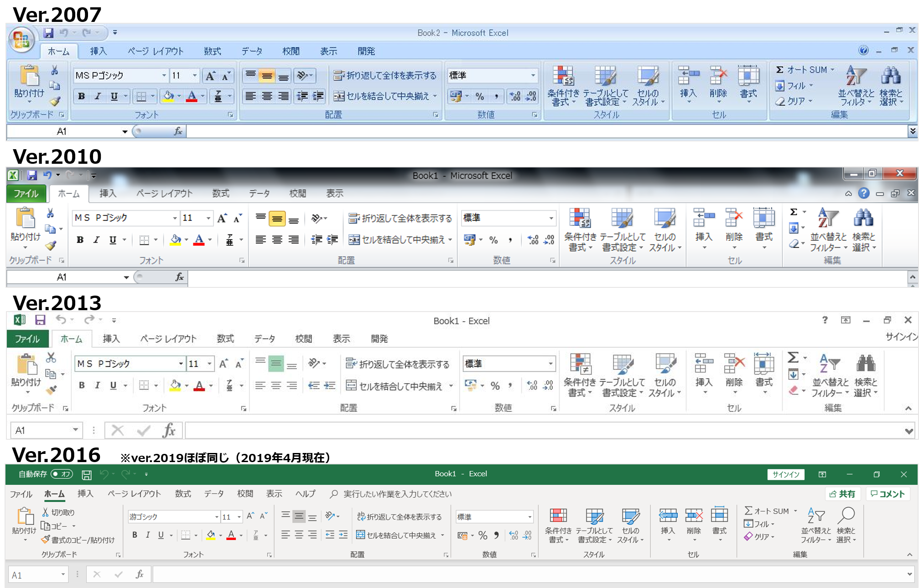
Task: Collapse the ribbon in Excel 2016
Action: point(909,555)
